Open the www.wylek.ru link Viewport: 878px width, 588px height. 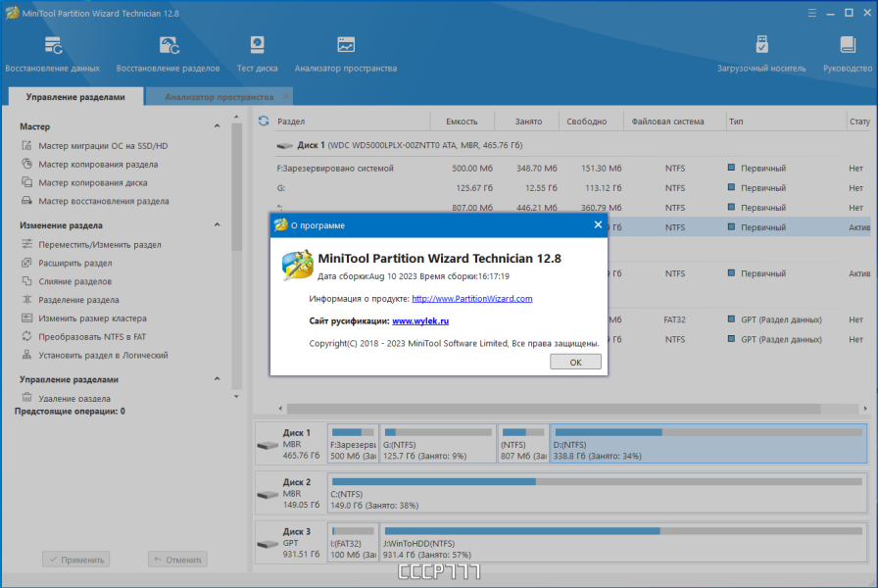[x=420, y=320]
